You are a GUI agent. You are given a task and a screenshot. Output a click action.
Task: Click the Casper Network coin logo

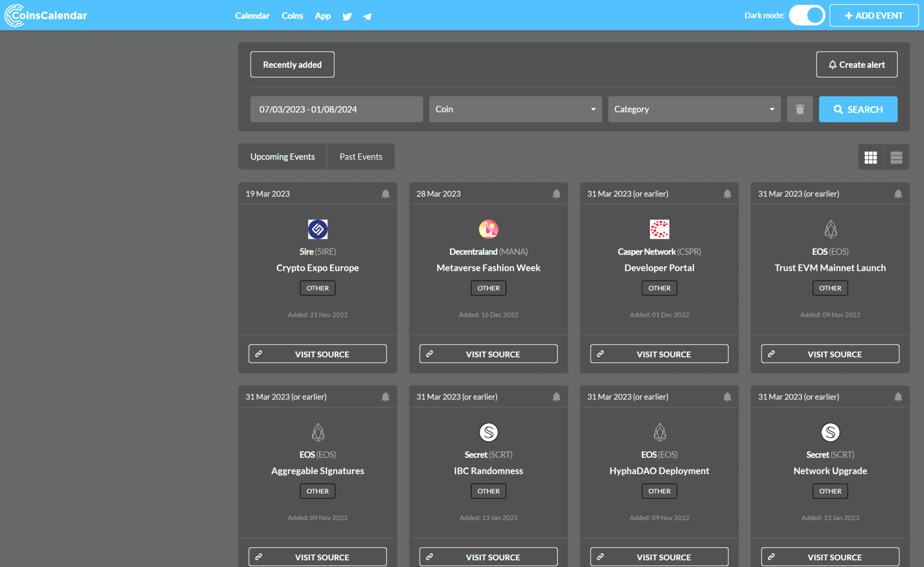pyautogui.click(x=659, y=229)
